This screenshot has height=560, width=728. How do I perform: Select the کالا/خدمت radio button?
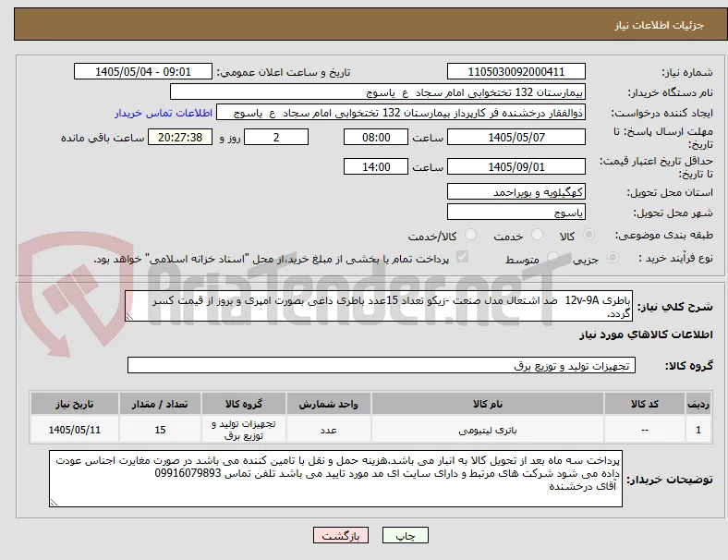(471, 235)
